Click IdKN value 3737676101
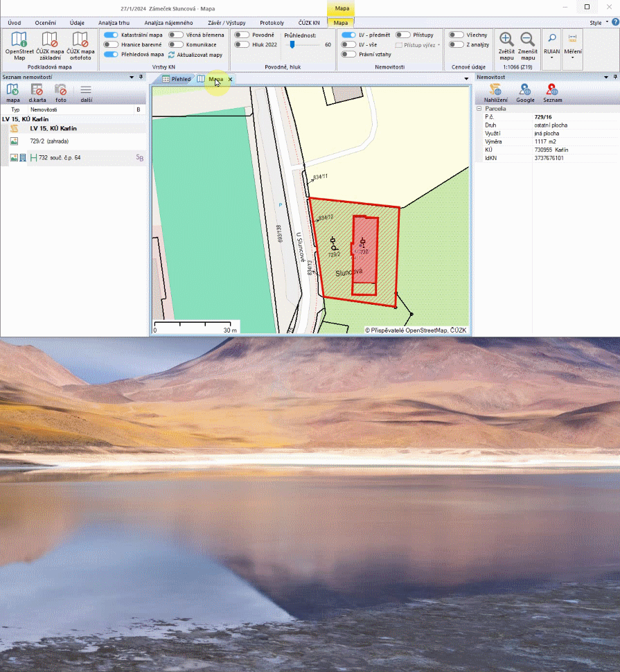This screenshot has width=620, height=672. (549, 158)
